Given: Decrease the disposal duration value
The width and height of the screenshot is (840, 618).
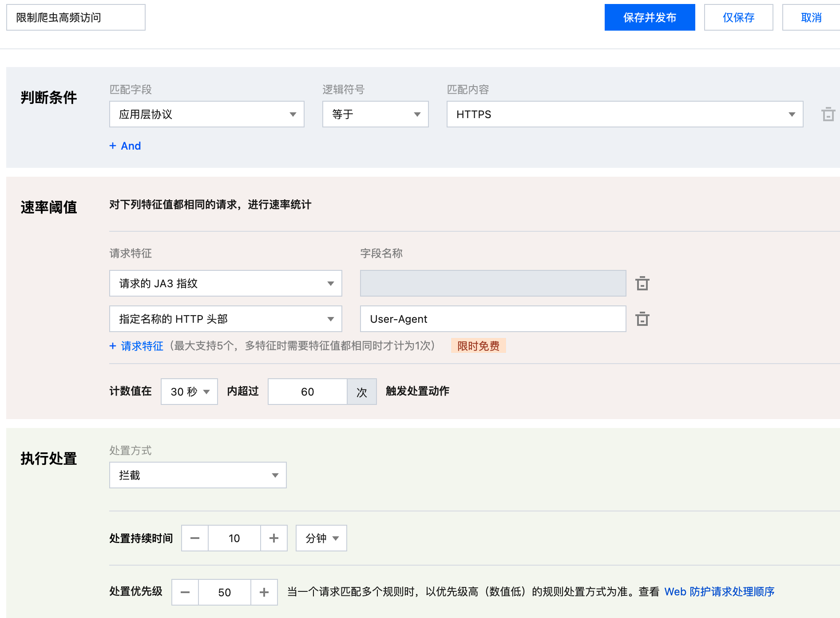Looking at the screenshot, I should point(195,538).
